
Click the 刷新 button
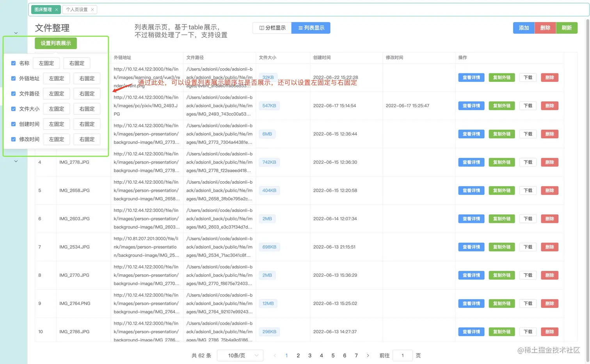(567, 28)
